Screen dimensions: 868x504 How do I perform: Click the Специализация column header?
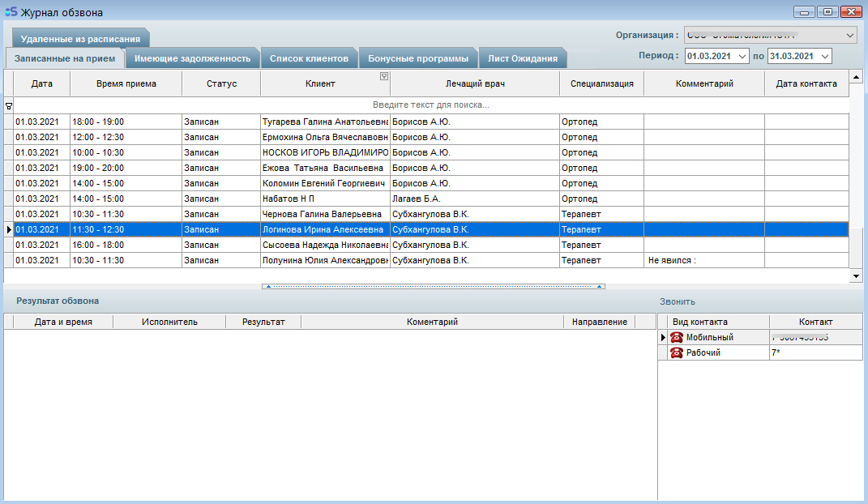coord(601,83)
